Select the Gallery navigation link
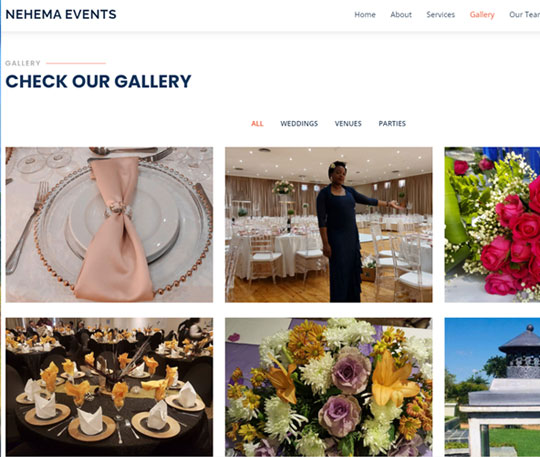The width and height of the screenshot is (540, 457). [482, 15]
